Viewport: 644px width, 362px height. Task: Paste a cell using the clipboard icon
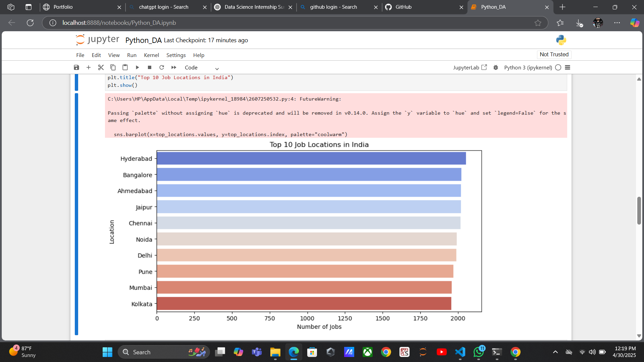point(125,67)
